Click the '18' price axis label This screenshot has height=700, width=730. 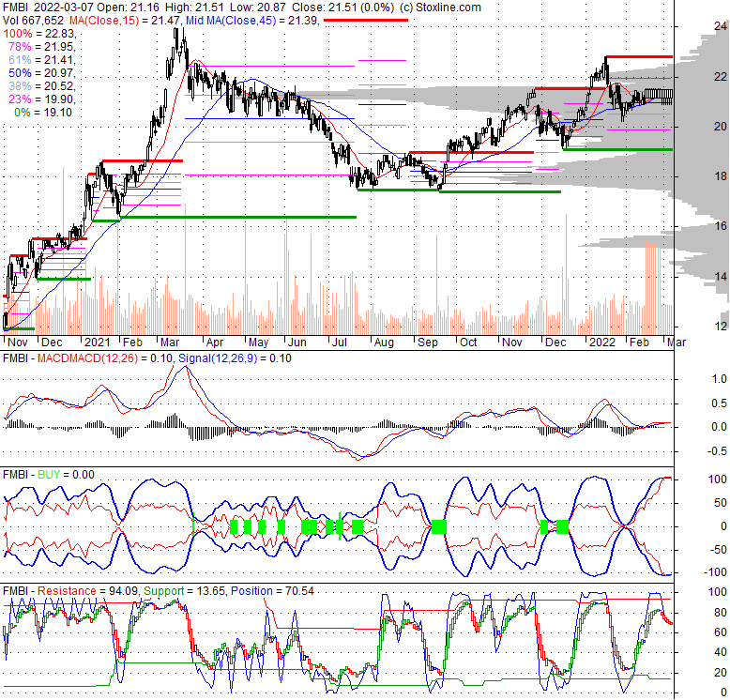pyautogui.click(x=721, y=176)
